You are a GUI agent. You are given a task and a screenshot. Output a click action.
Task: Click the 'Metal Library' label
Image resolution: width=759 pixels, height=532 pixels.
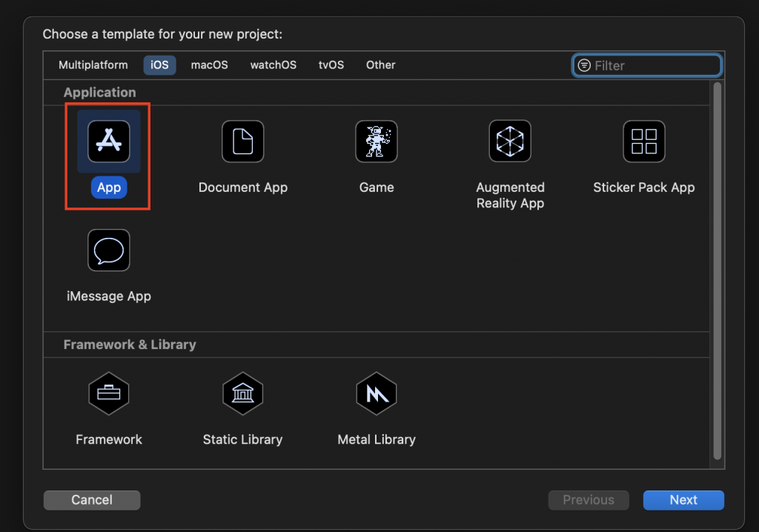click(x=377, y=439)
